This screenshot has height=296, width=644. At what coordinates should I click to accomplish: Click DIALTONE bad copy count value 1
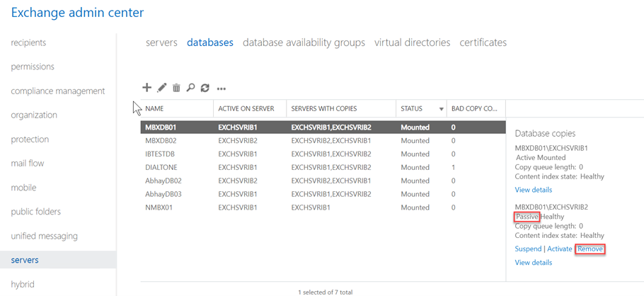[x=453, y=167]
